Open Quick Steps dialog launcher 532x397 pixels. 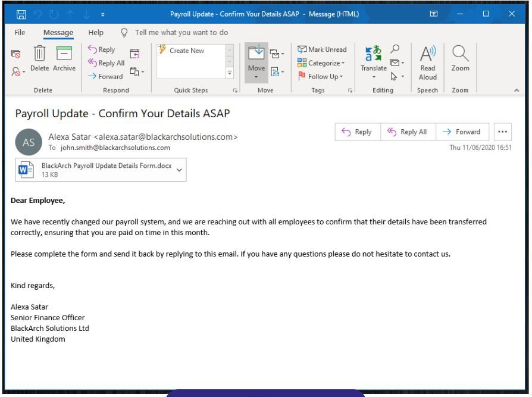pyautogui.click(x=235, y=90)
